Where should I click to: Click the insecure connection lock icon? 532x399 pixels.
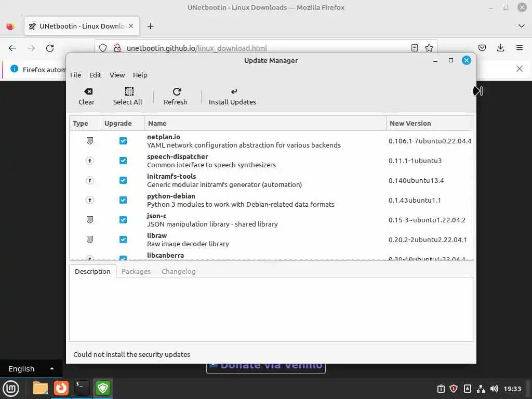coord(117,48)
